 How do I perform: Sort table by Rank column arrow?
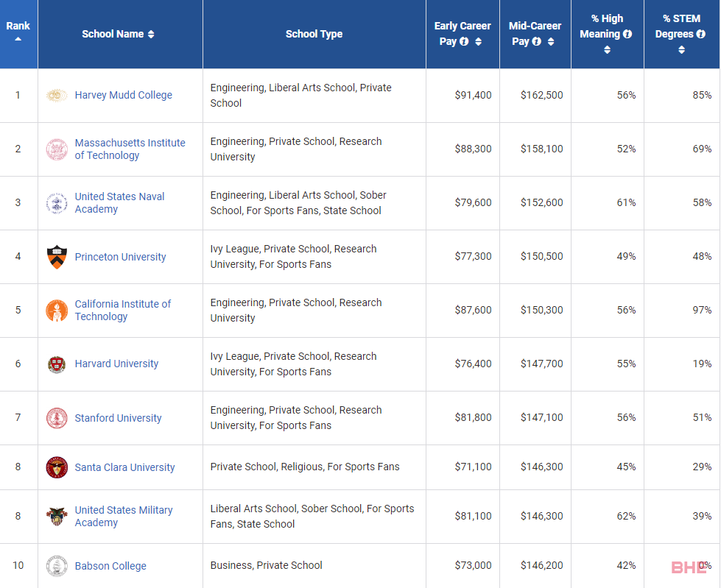18,39
